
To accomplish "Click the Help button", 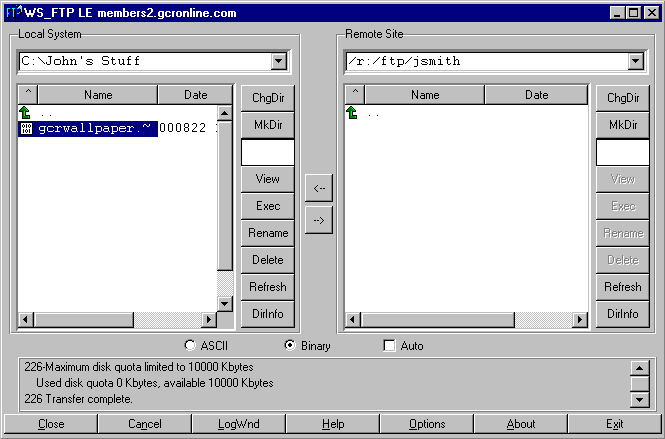I will (x=333, y=424).
